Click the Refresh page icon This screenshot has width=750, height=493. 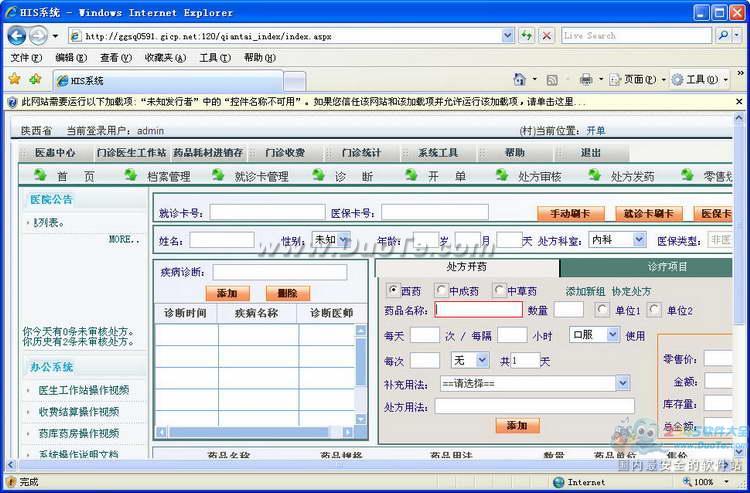click(526, 35)
